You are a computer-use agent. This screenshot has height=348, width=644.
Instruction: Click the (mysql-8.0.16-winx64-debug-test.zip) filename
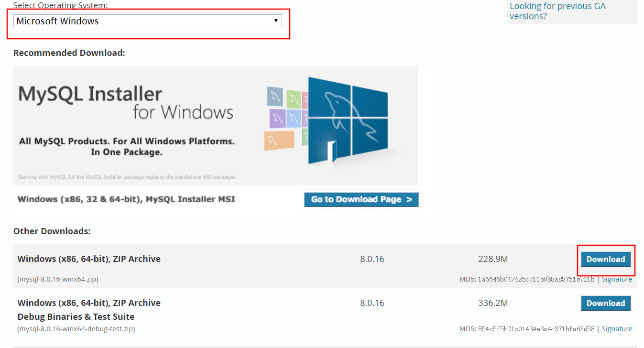[x=76, y=329]
